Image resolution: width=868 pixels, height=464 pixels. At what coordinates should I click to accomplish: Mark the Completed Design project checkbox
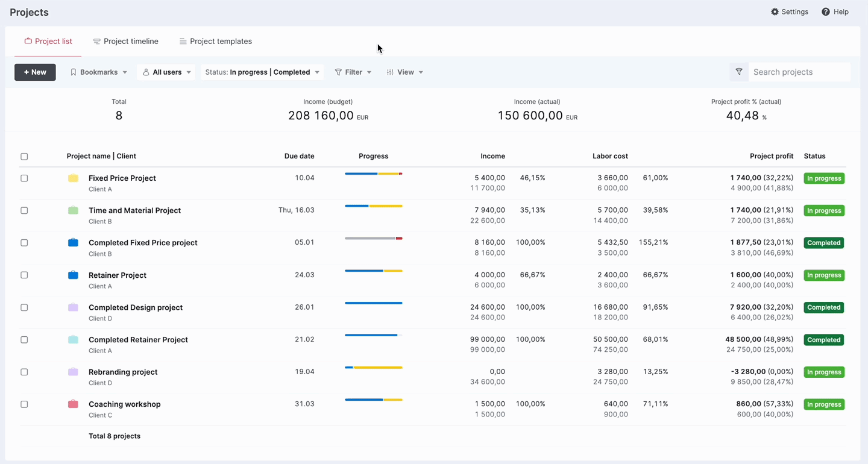coord(24,307)
